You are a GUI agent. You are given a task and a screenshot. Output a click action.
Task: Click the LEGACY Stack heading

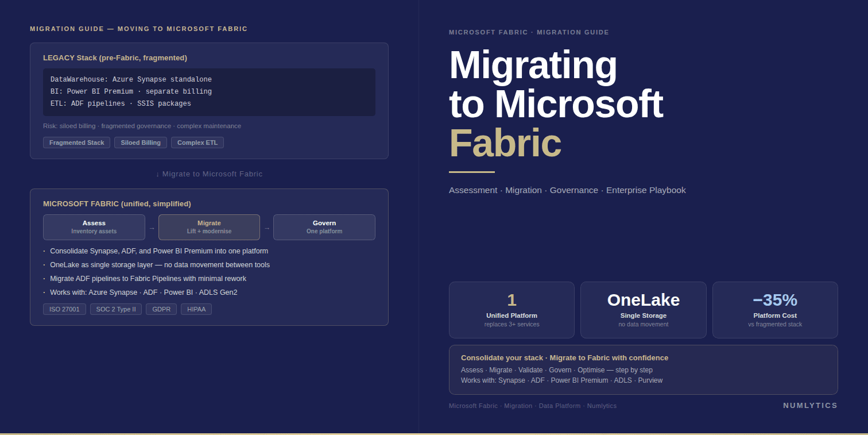(x=115, y=58)
